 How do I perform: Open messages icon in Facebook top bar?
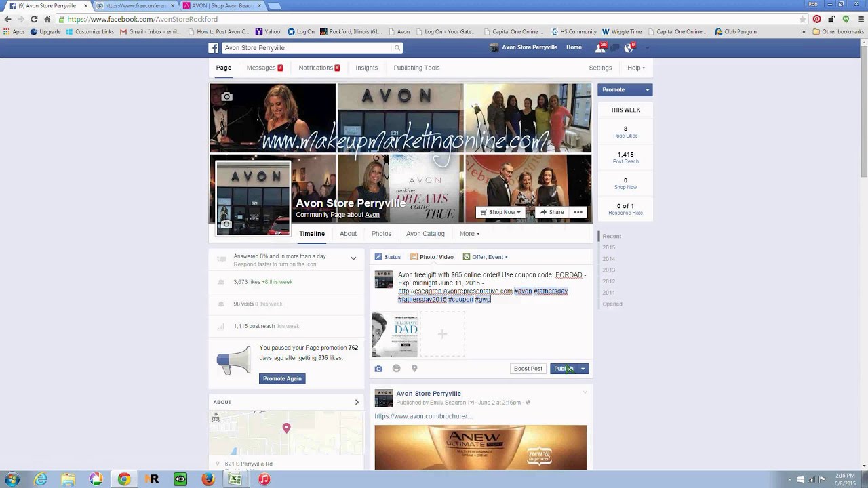614,48
